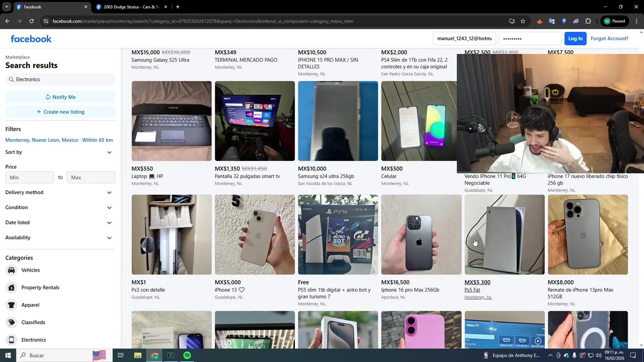Click the Classifieds category icon
The width and height of the screenshot is (644, 362).
(x=11, y=322)
